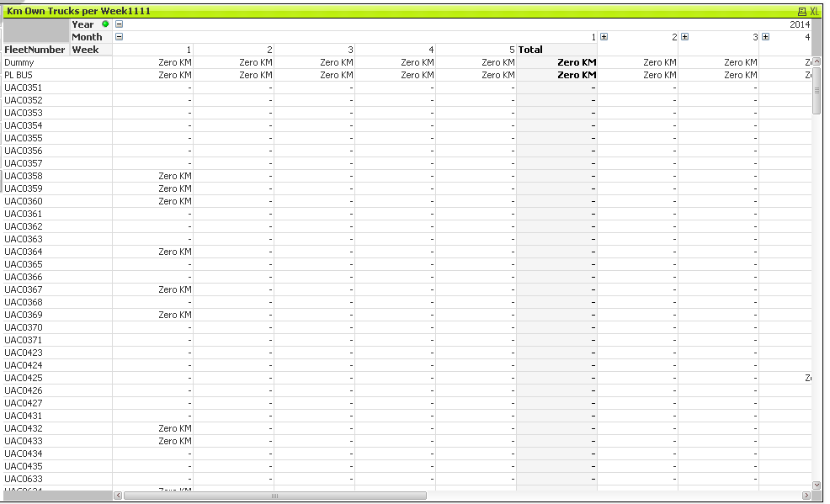Click the vertical scrollbar up arrow
This screenshot has height=504, width=830.
(x=817, y=61)
